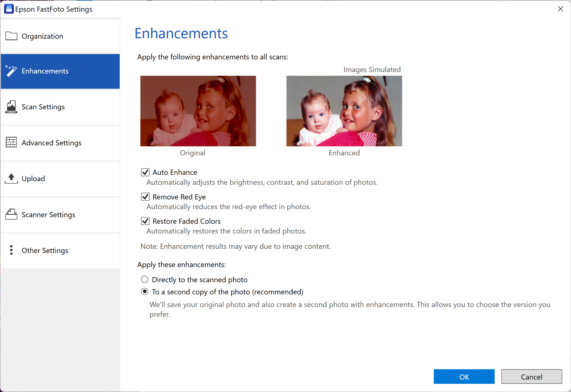The width and height of the screenshot is (571, 392).
Task: Select the Enhancements tab label
Action: pos(45,71)
